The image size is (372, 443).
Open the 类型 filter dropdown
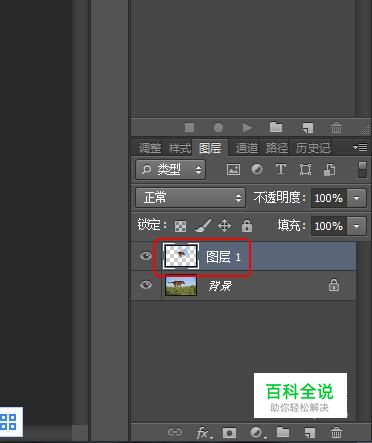170,170
